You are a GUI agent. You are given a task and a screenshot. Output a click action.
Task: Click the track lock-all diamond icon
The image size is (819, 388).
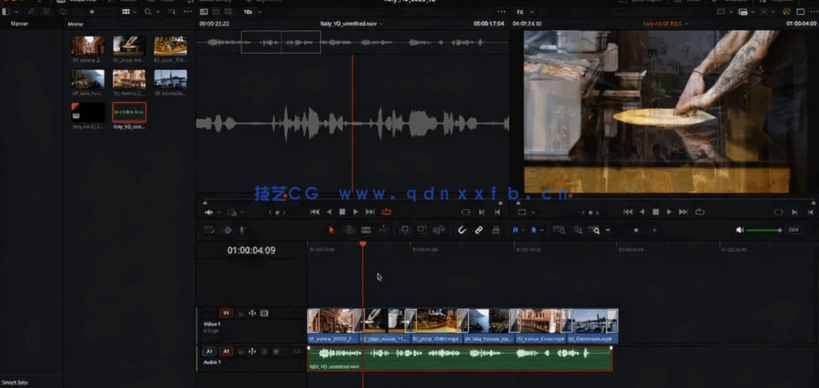pyautogui.click(x=227, y=230)
